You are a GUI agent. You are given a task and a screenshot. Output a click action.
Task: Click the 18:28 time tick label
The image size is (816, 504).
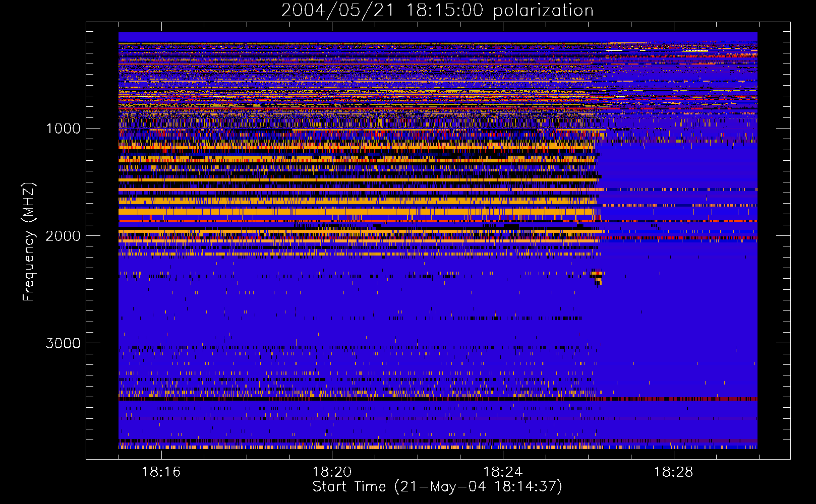tap(674, 472)
